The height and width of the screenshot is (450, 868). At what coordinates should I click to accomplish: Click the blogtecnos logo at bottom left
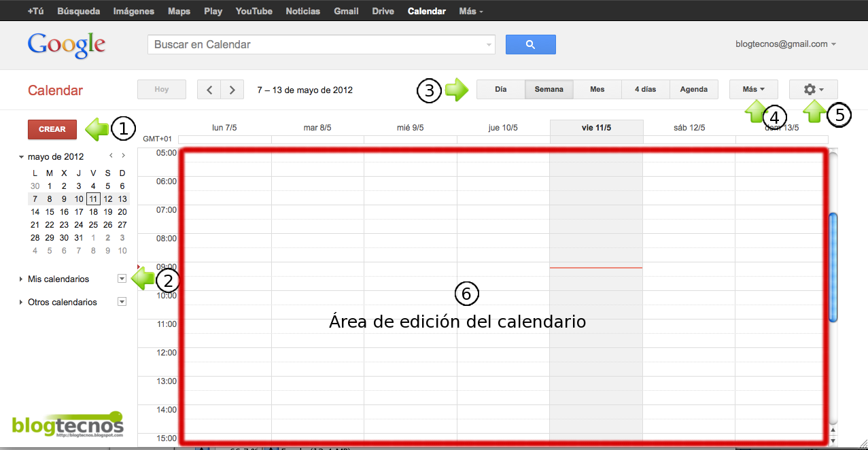(67, 425)
